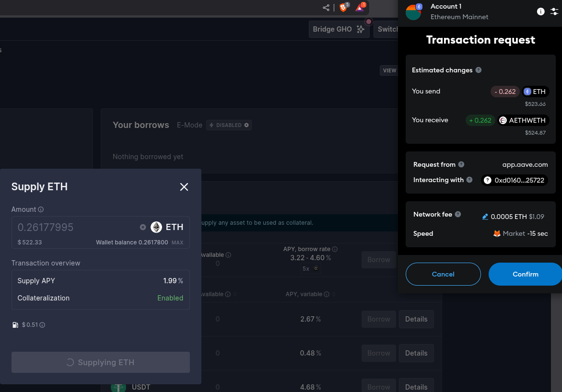Click APY borrow rate info icon
The height and width of the screenshot is (392, 562).
(x=334, y=249)
